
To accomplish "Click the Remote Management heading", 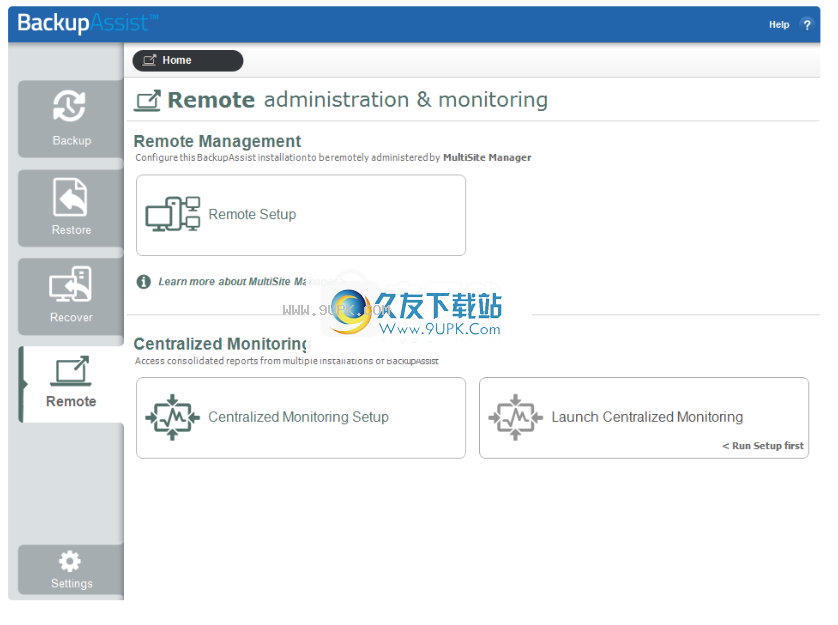I will [x=218, y=141].
